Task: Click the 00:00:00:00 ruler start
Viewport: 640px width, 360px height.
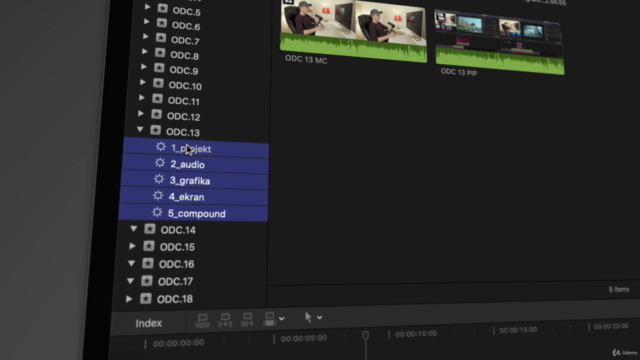Action: [178, 343]
